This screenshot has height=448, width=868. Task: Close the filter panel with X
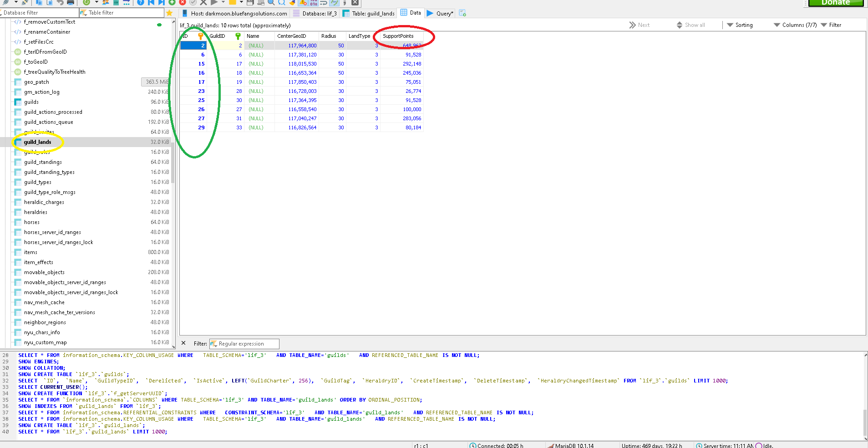point(183,343)
